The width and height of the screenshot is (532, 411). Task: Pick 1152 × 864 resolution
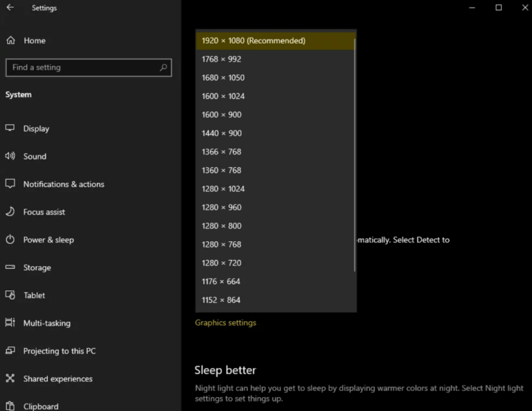276,300
